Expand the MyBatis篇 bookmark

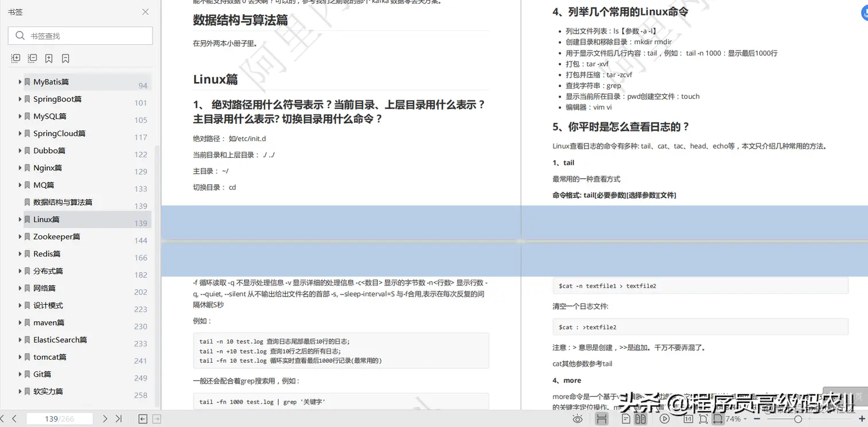(x=20, y=82)
